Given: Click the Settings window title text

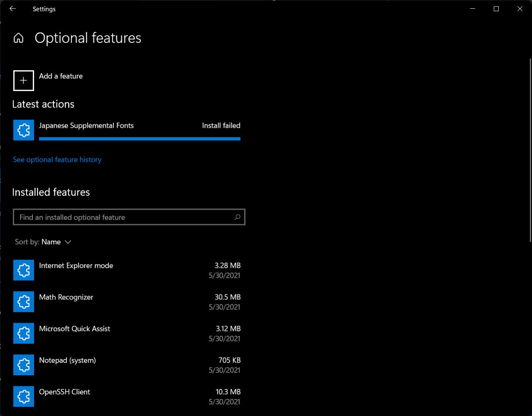Looking at the screenshot, I should pyautogui.click(x=44, y=9).
